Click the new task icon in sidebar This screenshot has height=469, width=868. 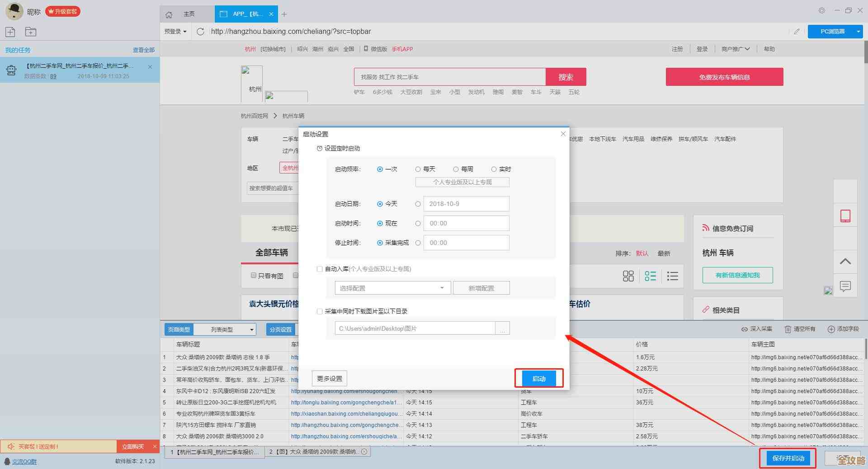pyautogui.click(x=10, y=32)
